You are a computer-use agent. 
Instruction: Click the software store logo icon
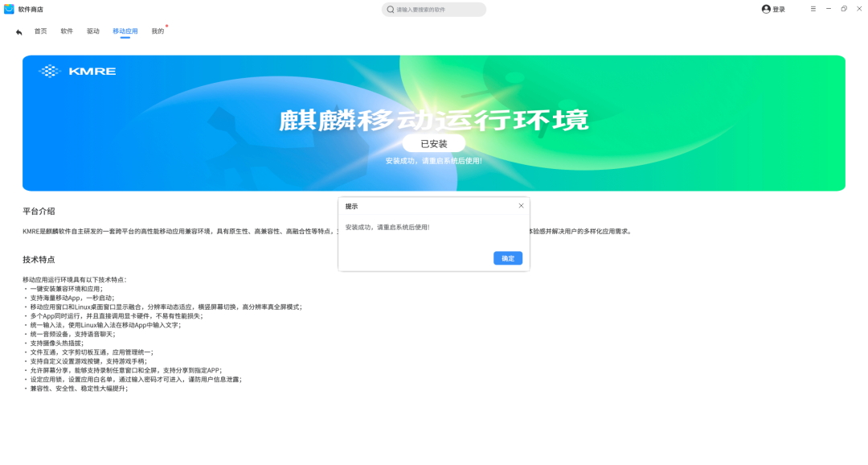coord(9,9)
